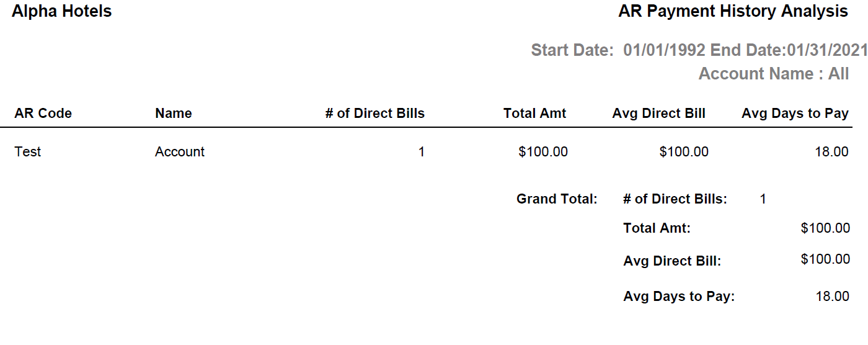Click the Grand Total Total Amt $100.00 value
868x345 pixels.
pyautogui.click(x=825, y=228)
